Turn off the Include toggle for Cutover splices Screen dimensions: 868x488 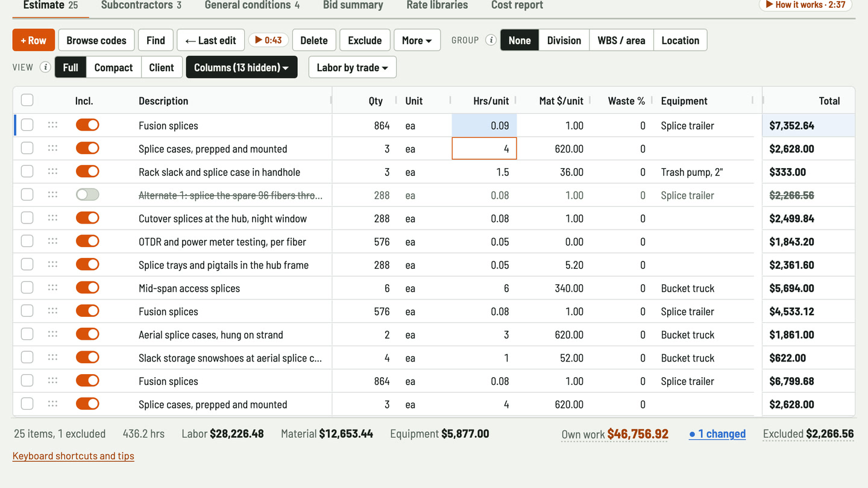(x=87, y=218)
